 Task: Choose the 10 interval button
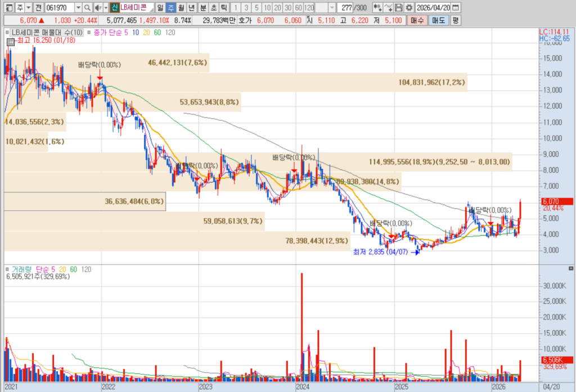click(267, 7)
